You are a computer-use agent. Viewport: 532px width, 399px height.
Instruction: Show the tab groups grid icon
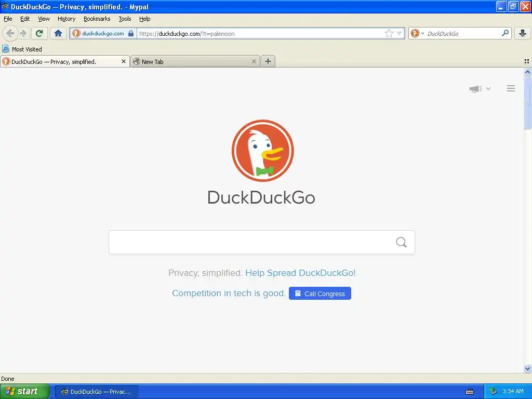click(527, 61)
